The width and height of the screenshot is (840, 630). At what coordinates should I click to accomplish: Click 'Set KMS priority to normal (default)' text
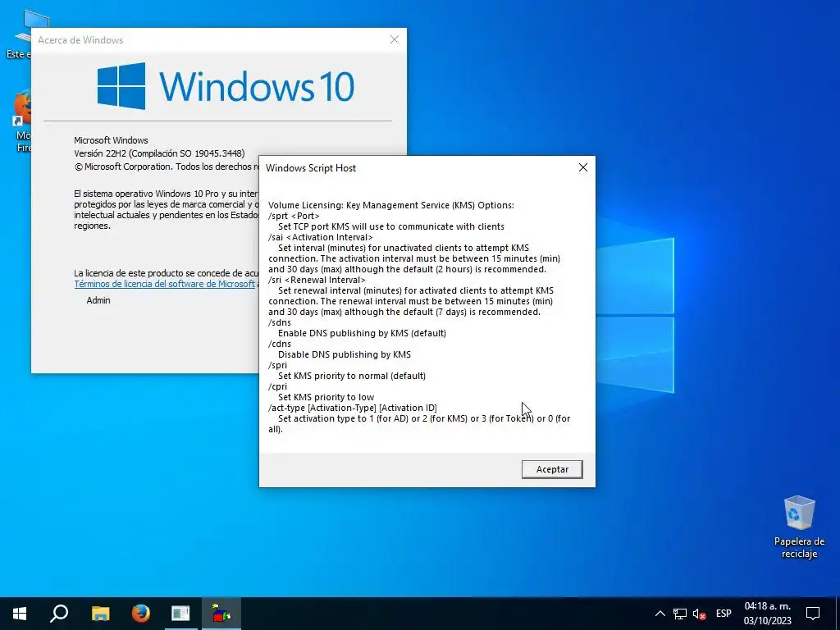click(x=352, y=376)
